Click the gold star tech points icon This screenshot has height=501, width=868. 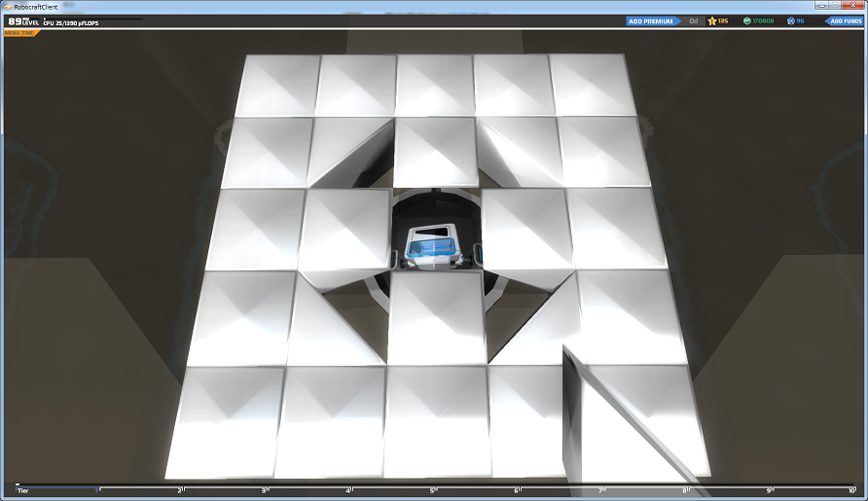click(712, 21)
